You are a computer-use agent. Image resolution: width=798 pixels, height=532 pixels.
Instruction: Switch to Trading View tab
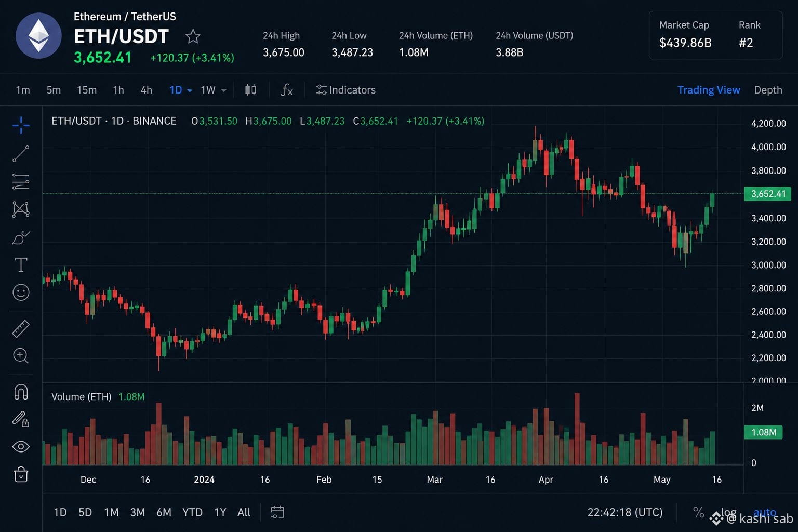click(709, 90)
